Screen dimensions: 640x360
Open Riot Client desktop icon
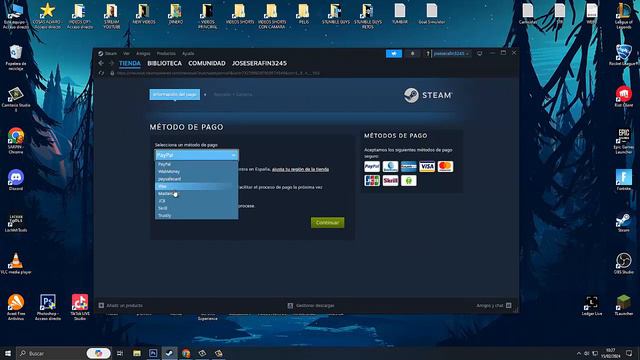click(624, 97)
